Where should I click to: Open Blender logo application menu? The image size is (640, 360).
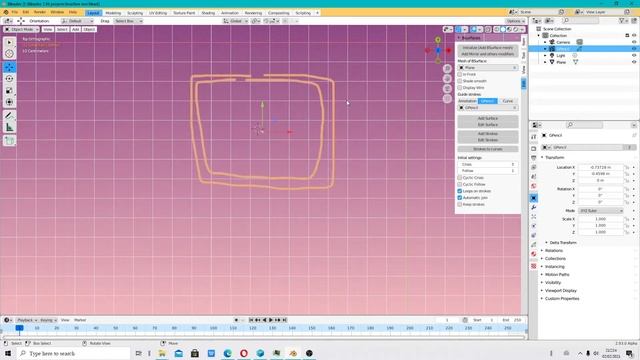click(x=6, y=13)
